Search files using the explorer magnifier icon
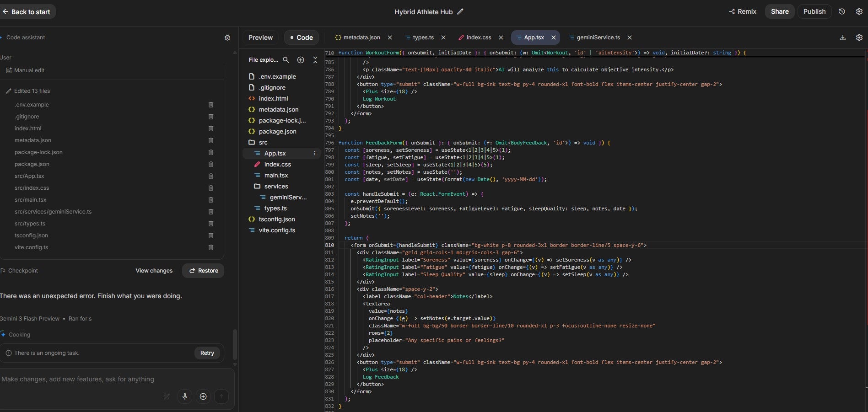Viewport: 868px width, 412px height. coord(286,60)
